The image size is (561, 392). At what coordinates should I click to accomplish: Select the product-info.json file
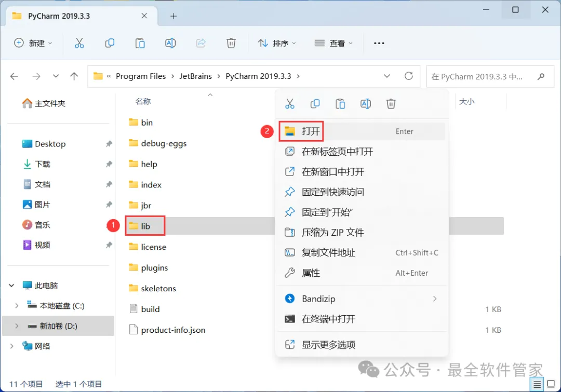tap(167, 330)
